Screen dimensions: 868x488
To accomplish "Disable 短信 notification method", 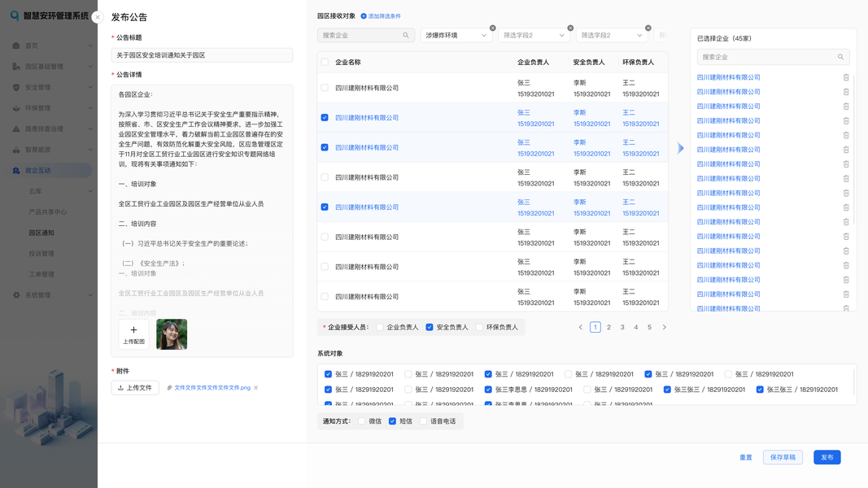I will (x=392, y=421).
